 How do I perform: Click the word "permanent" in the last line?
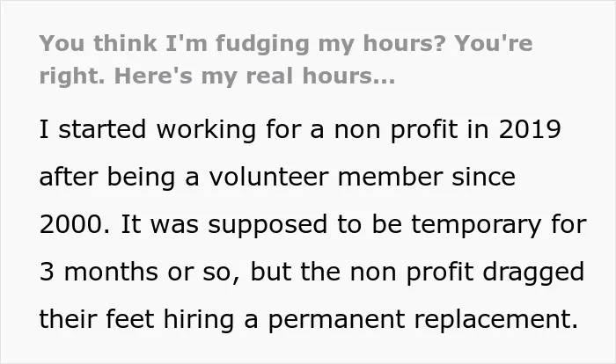(x=336, y=320)
